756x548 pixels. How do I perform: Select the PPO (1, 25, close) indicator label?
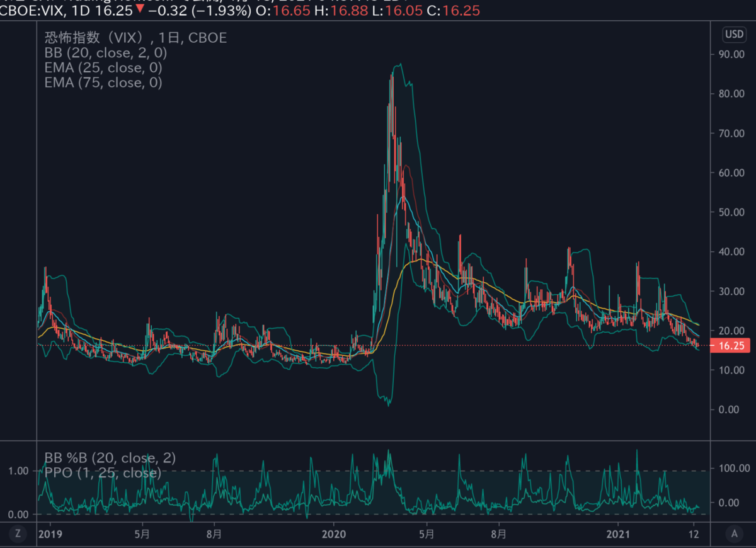pyautogui.click(x=103, y=472)
